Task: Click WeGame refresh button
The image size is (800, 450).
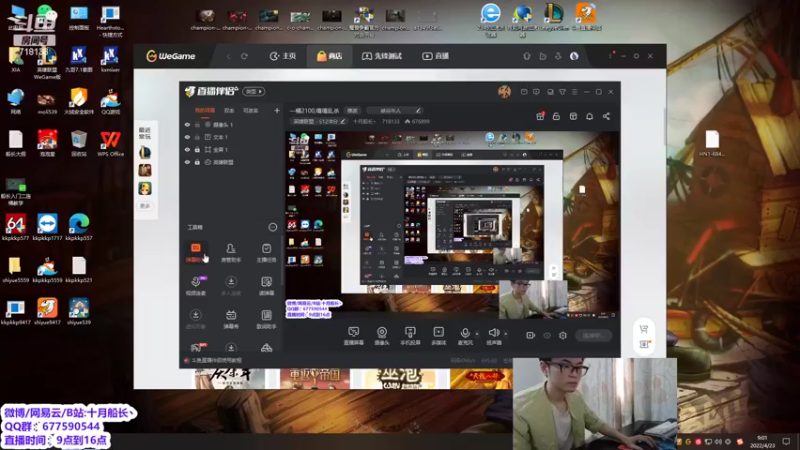Action: pos(244,56)
